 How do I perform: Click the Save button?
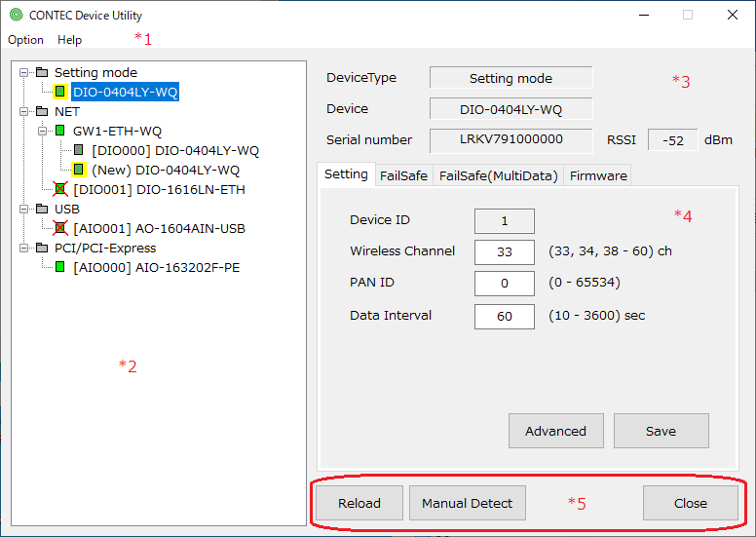661,431
